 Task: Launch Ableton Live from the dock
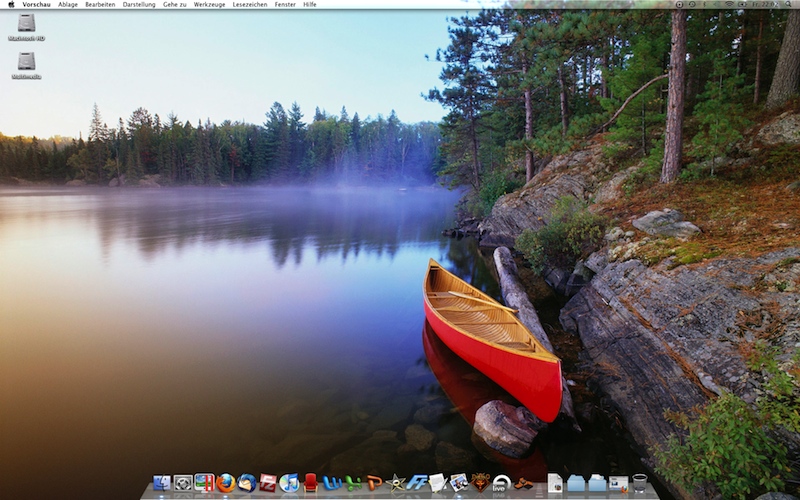(x=502, y=483)
